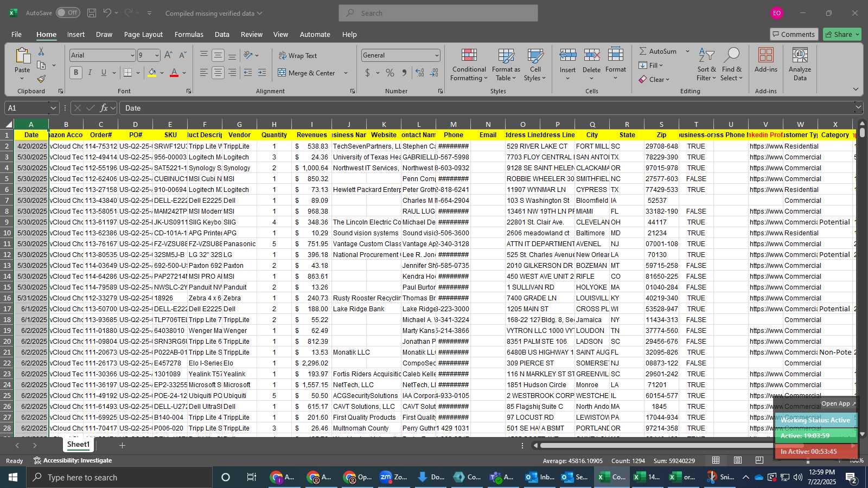Click the Copy icon in Clipboard group
868x488 pixels.
click(x=41, y=65)
